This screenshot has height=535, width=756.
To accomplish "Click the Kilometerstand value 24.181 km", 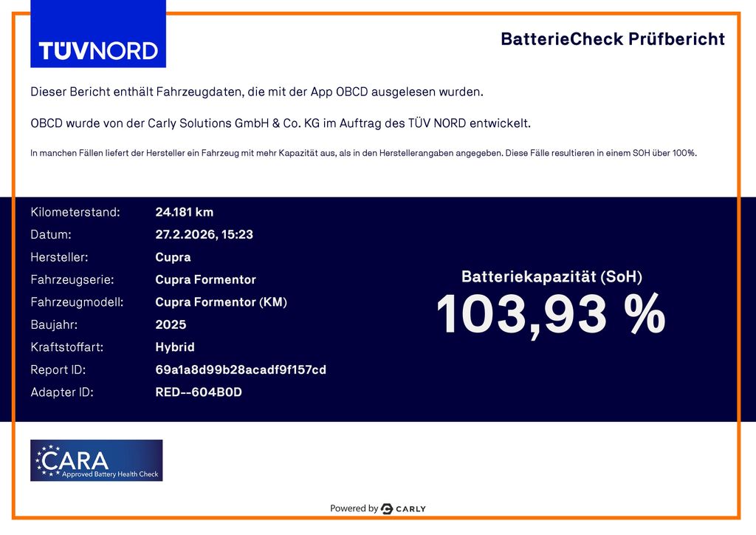I will click(184, 213).
